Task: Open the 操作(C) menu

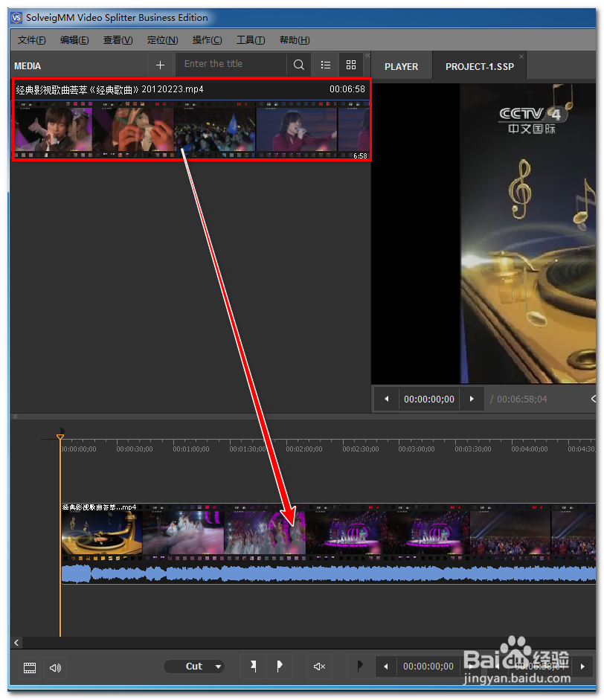Action: pos(207,40)
